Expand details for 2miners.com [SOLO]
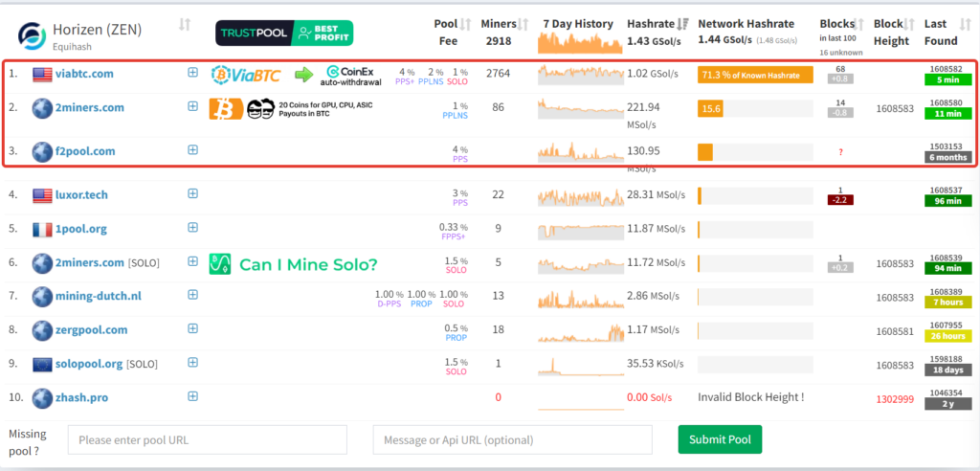The width and height of the screenshot is (980, 471). (192, 260)
